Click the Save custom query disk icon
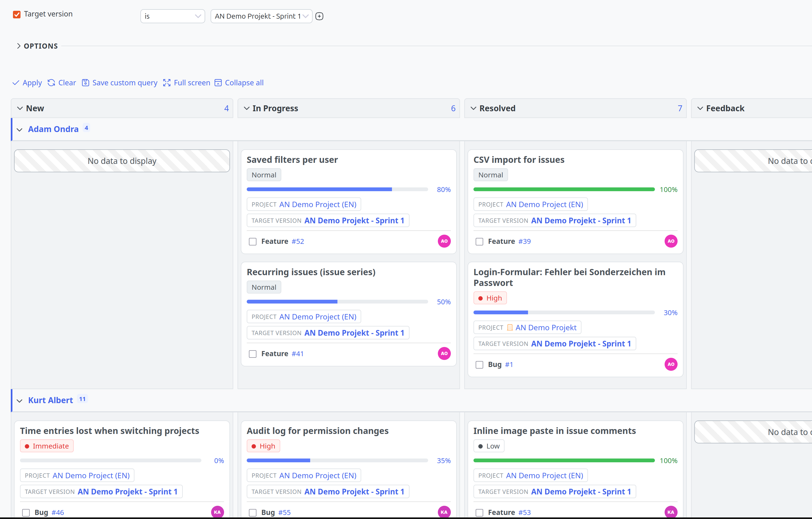Screen dimensions: 812x519 [85, 83]
